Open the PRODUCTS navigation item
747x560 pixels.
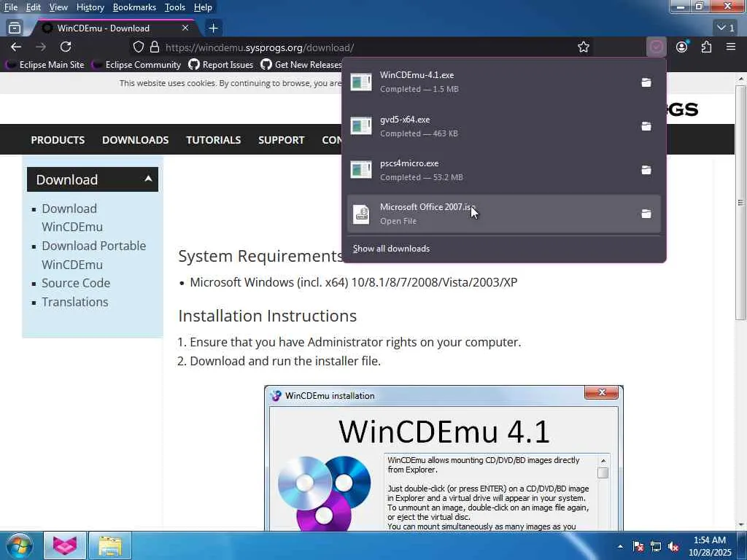[x=58, y=140]
